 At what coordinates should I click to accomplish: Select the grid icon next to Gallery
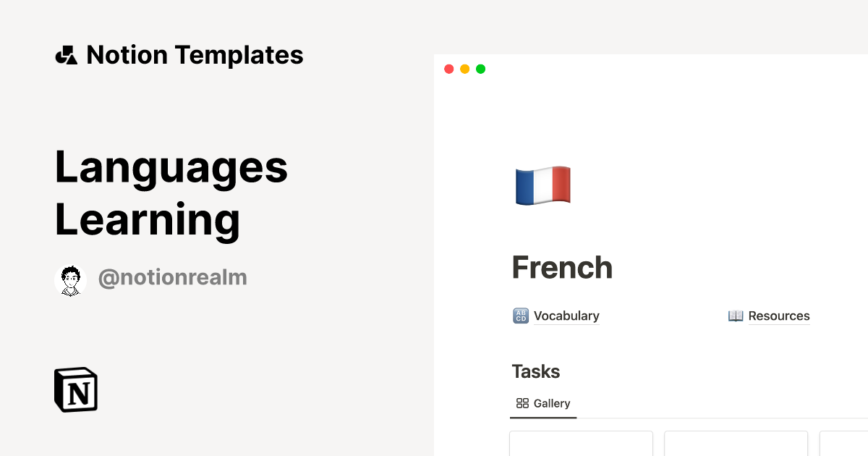[523, 403]
